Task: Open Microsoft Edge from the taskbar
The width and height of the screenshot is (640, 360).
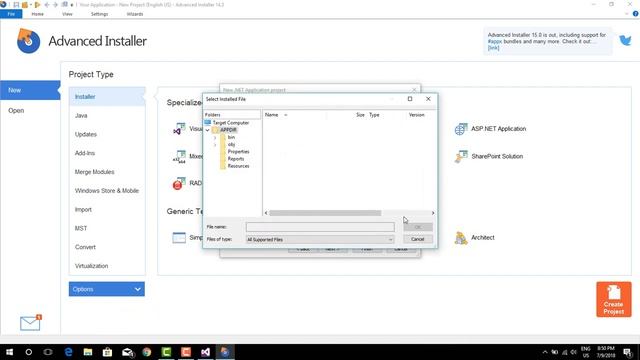Action: [x=68, y=352]
